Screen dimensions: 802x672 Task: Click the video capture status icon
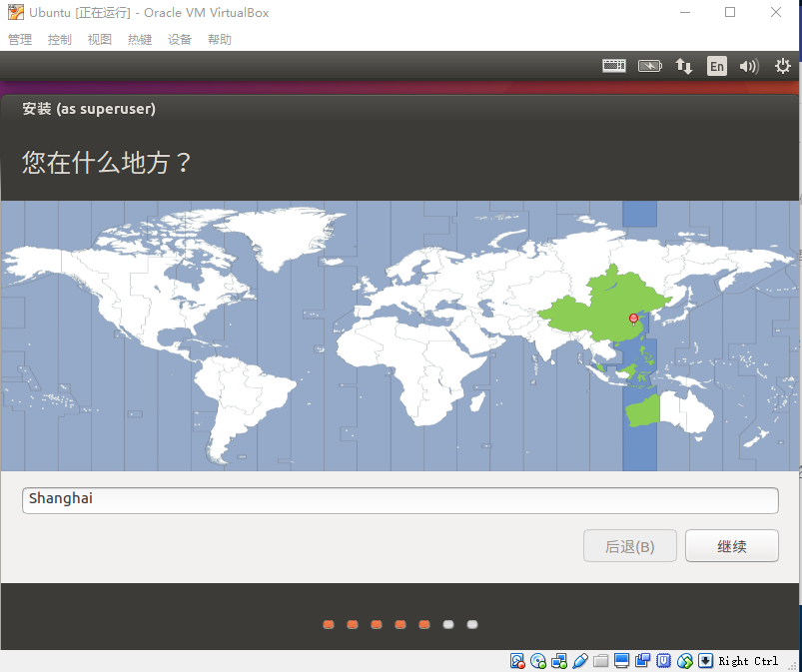642,661
